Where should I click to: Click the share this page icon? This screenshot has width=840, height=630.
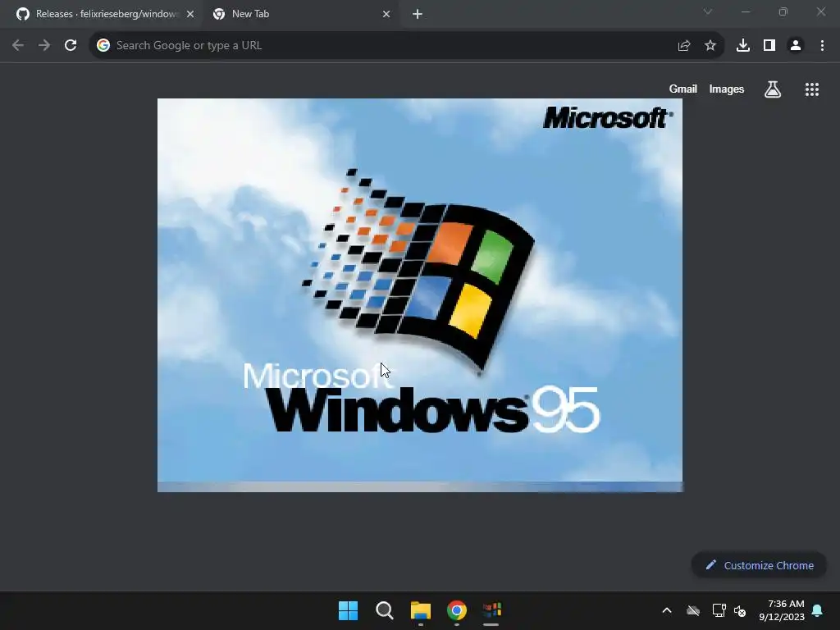click(x=684, y=46)
